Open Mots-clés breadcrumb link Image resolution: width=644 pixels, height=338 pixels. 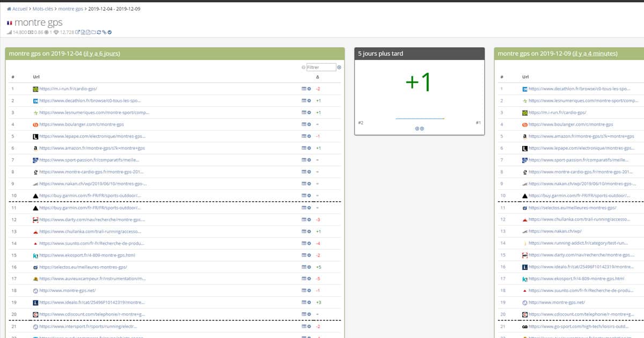click(43, 9)
